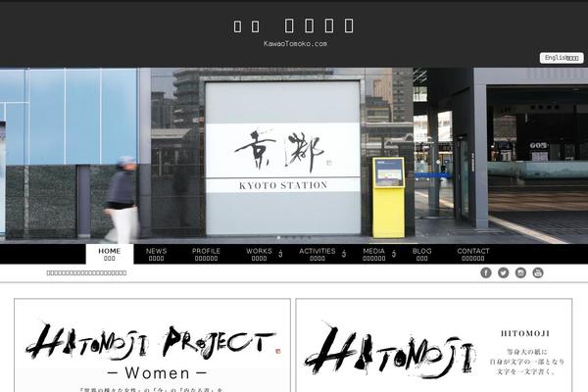Expand the MEDIA submenu arrow
Screen dimensions: 588x392
[x=394, y=255]
